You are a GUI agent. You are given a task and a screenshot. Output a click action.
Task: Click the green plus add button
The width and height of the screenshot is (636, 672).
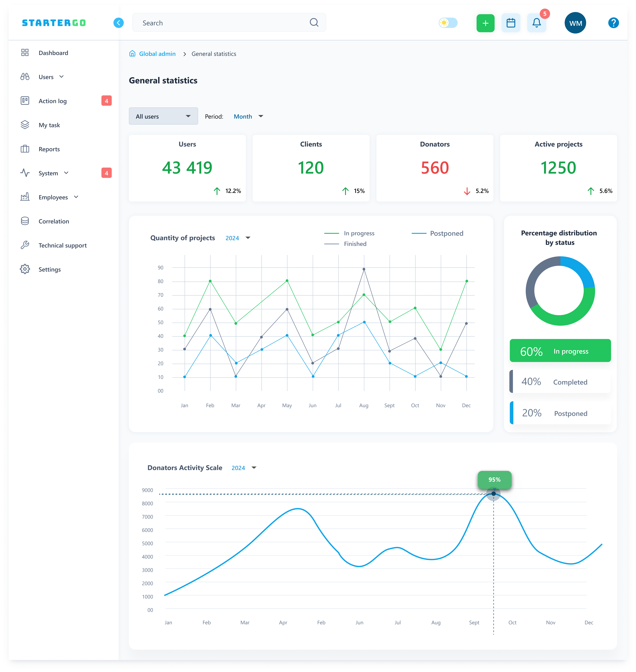485,23
